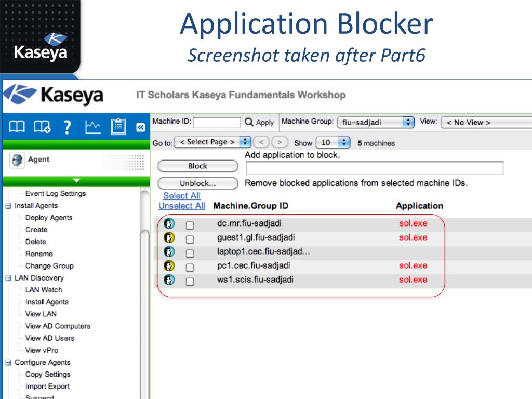The width and height of the screenshot is (532, 399).
Task: Click the Application column header
Action: pos(419,206)
